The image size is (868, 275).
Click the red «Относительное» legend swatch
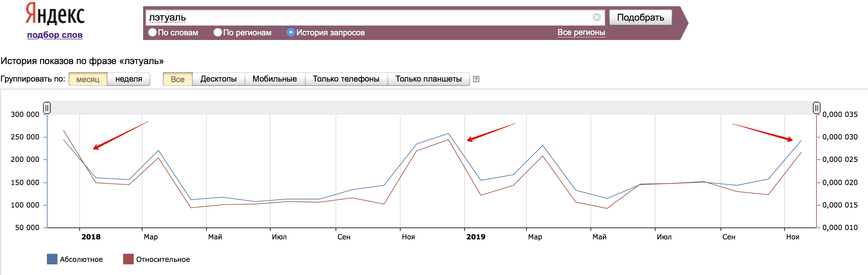(128, 259)
